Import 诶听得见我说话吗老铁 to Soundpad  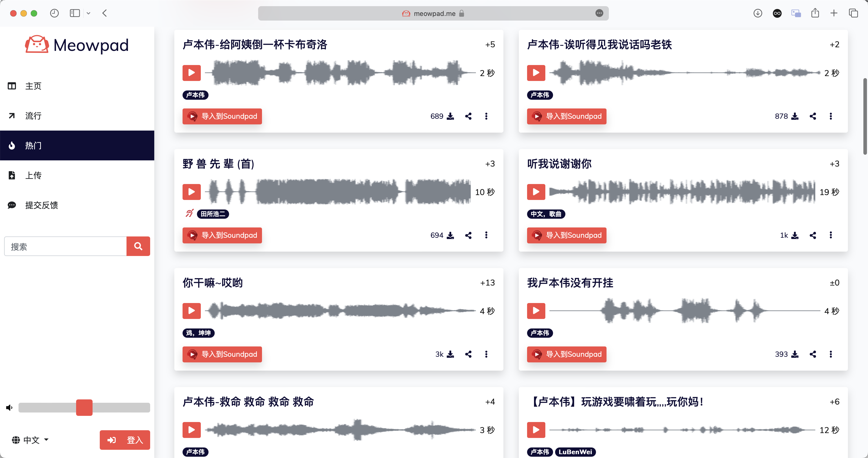[566, 116]
